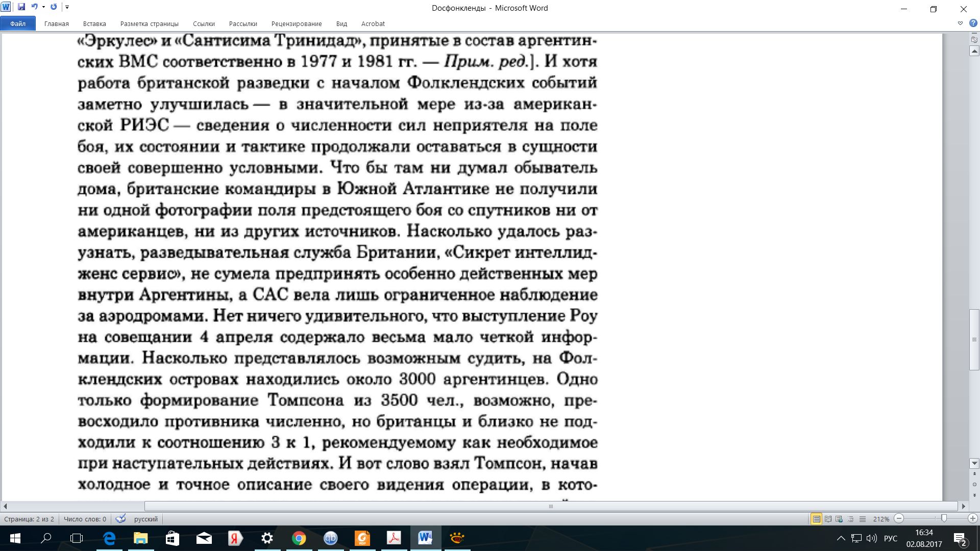Open Word Help question mark icon

tap(973, 23)
